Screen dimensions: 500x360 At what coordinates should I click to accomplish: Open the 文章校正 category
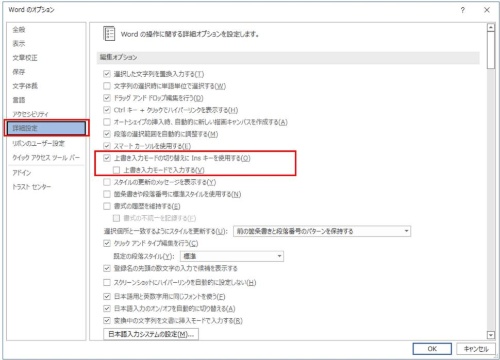pyautogui.click(x=25, y=58)
